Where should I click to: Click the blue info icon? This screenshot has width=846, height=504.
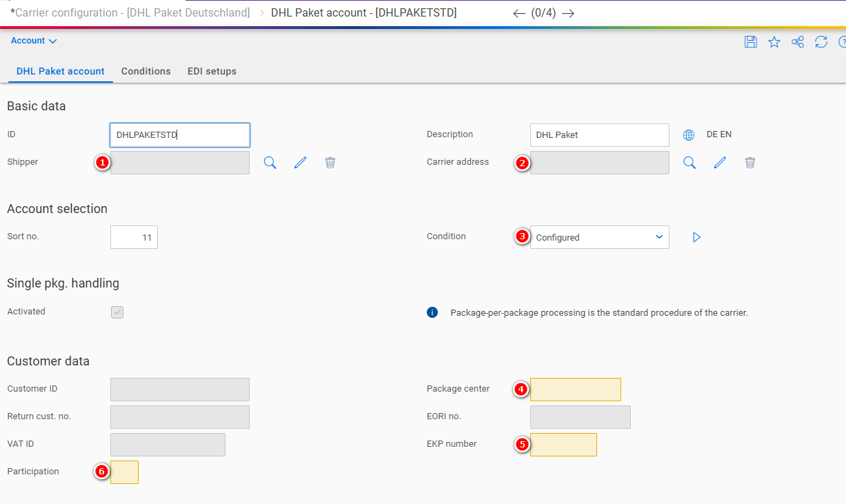(x=432, y=312)
